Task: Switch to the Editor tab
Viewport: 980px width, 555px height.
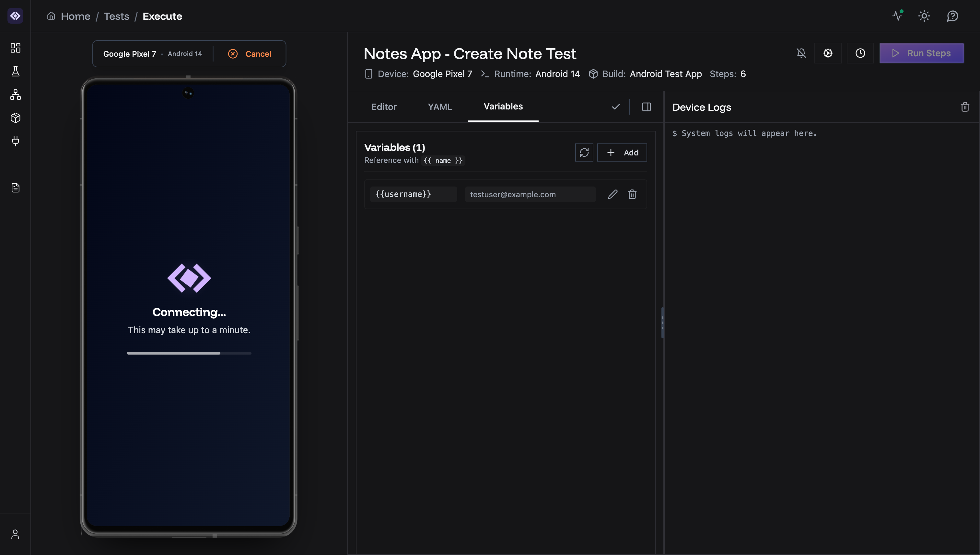Action: pyautogui.click(x=384, y=107)
